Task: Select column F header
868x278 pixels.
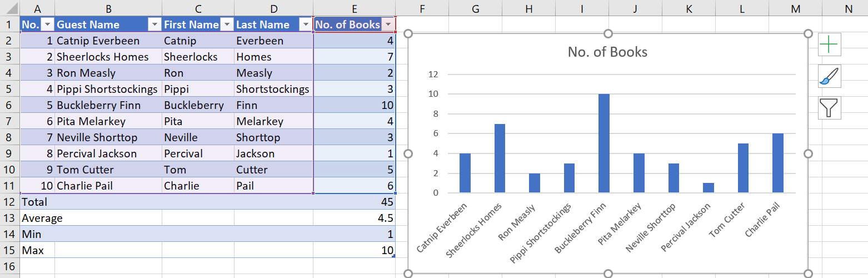Action: point(422,8)
